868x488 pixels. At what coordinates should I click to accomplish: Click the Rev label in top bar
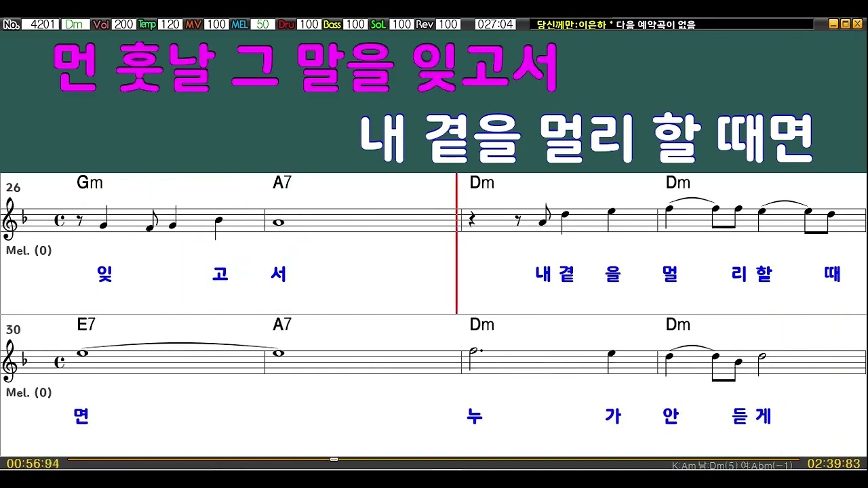tap(425, 24)
